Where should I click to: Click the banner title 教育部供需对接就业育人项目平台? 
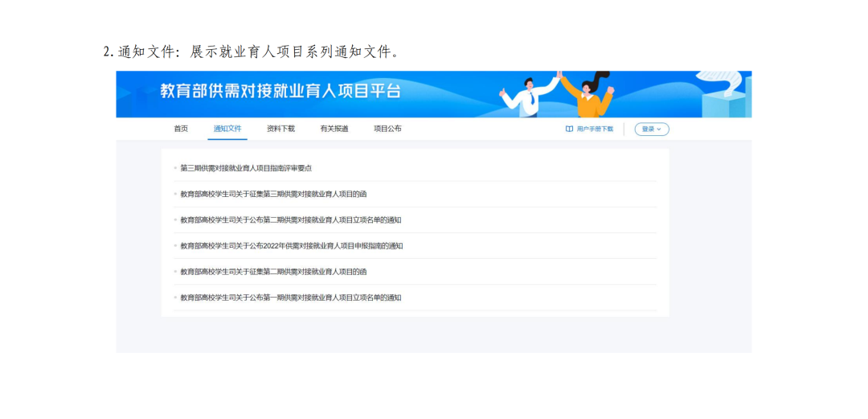pyautogui.click(x=280, y=91)
